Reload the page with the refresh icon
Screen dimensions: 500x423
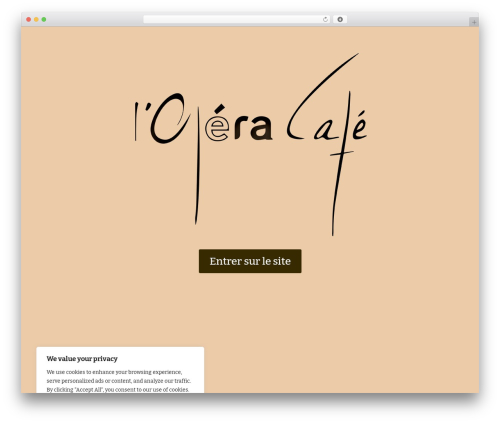(325, 20)
